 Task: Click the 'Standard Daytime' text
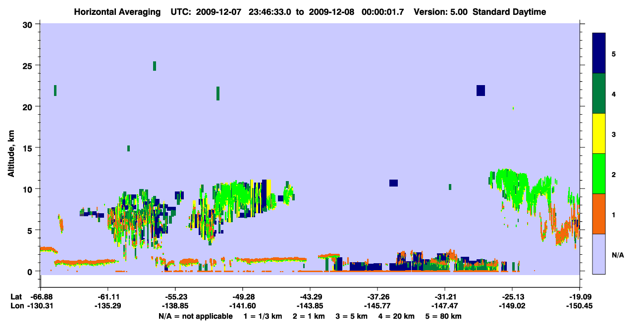point(509,12)
